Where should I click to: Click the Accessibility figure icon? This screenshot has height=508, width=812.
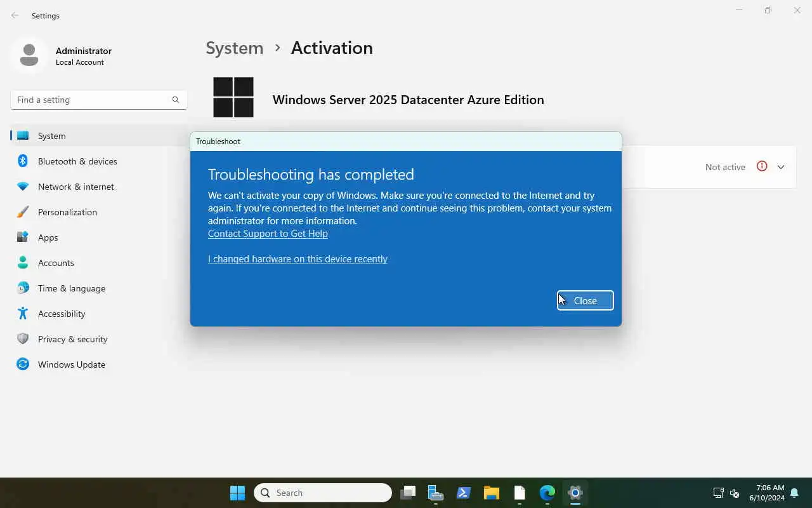coord(23,313)
